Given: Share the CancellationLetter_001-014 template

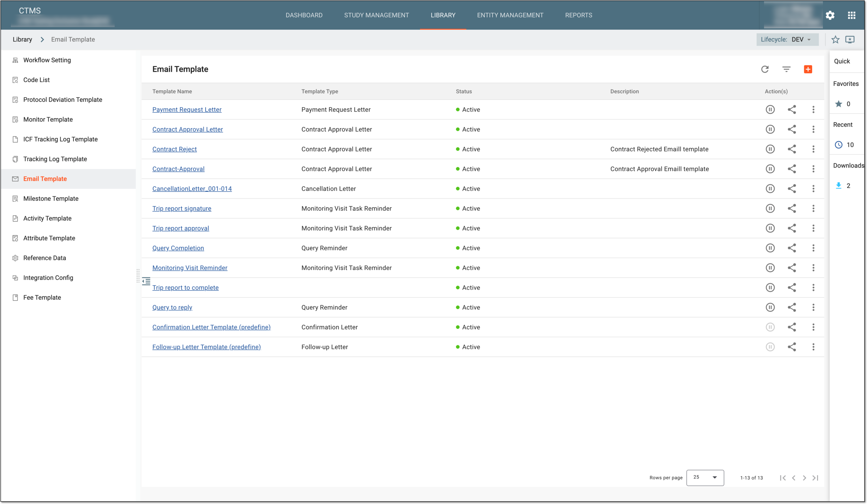Looking at the screenshot, I should [792, 189].
